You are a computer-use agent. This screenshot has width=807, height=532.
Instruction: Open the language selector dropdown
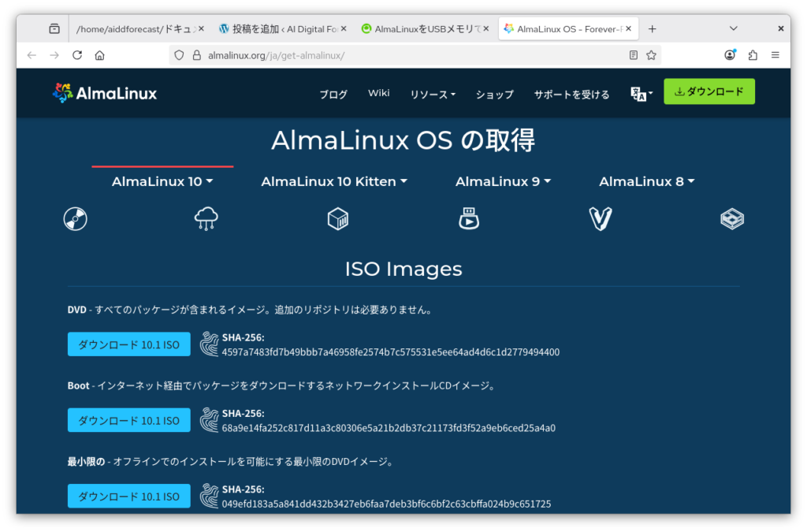[642, 94]
